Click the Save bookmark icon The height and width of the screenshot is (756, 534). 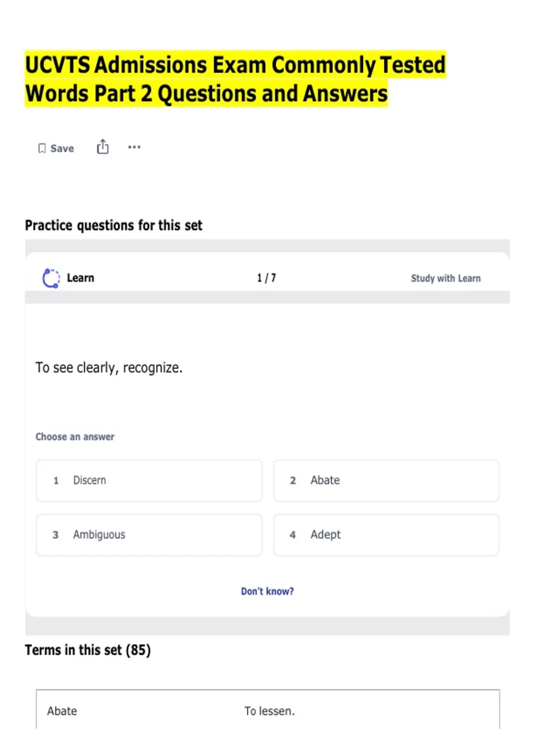(42, 149)
